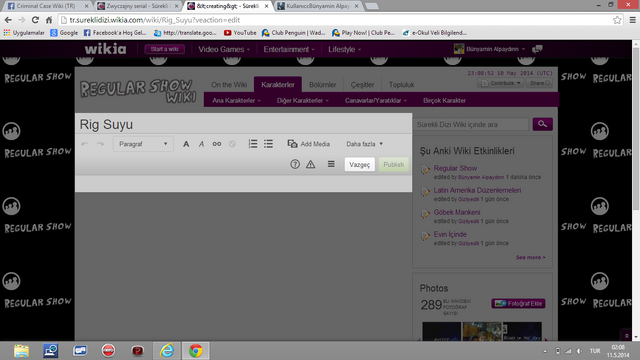This screenshot has width=640, height=360.
Task: Expand the Ana Karakterler submenu
Action: pos(236,100)
